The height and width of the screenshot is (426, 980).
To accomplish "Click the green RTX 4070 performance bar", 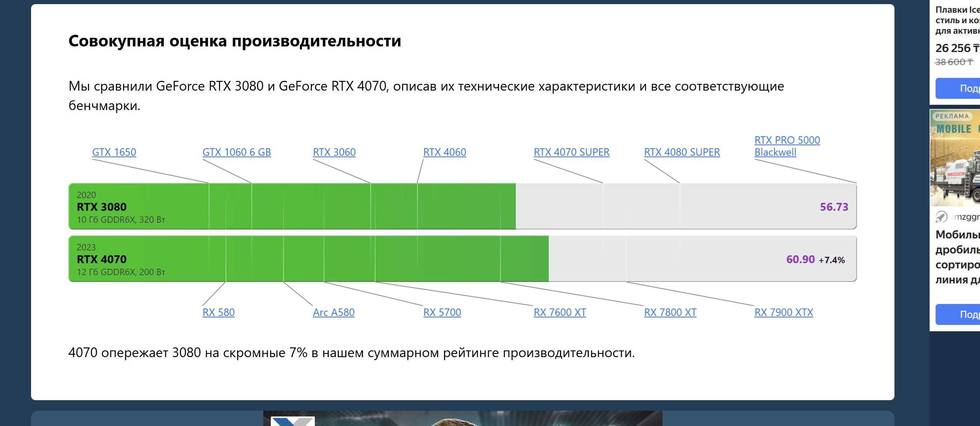I will [x=309, y=259].
